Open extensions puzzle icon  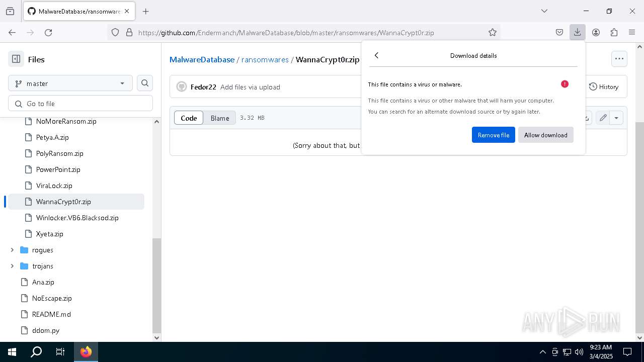pyautogui.click(x=614, y=32)
